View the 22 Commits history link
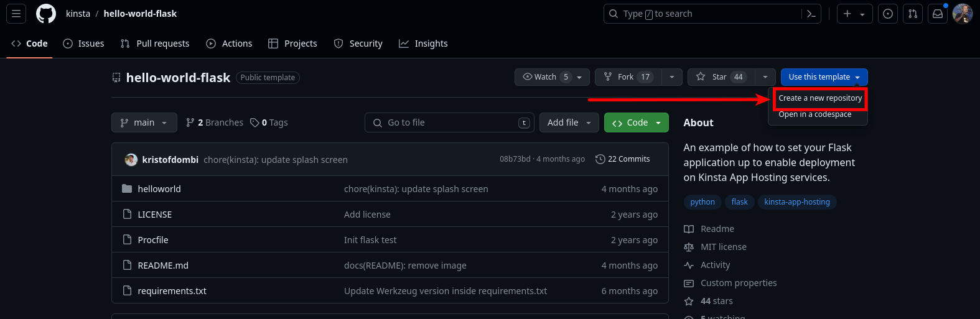The image size is (980, 319). click(623, 159)
